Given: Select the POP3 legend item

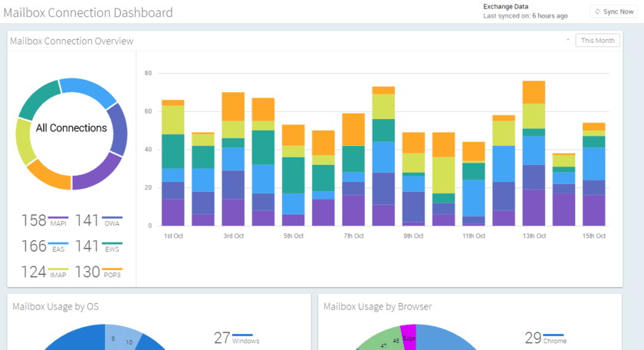Looking at the screenshot, I should click(100, 272).
